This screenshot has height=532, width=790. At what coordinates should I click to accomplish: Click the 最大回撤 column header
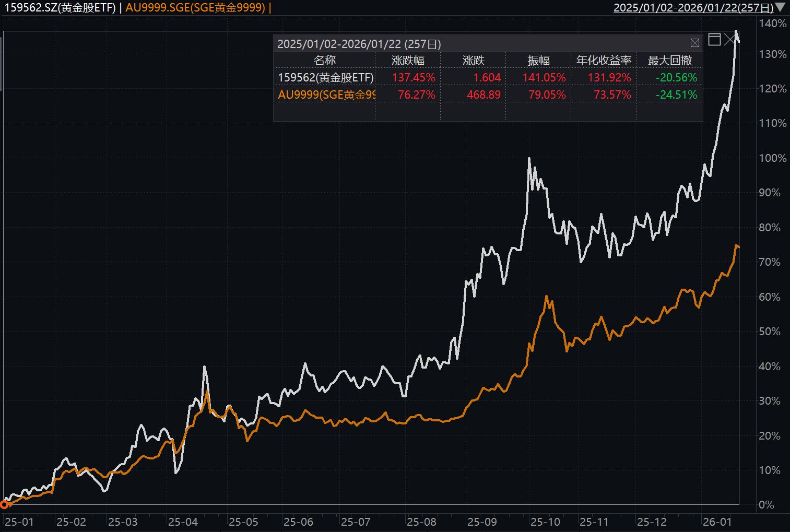pyautogui.click(x=670, y=61)
